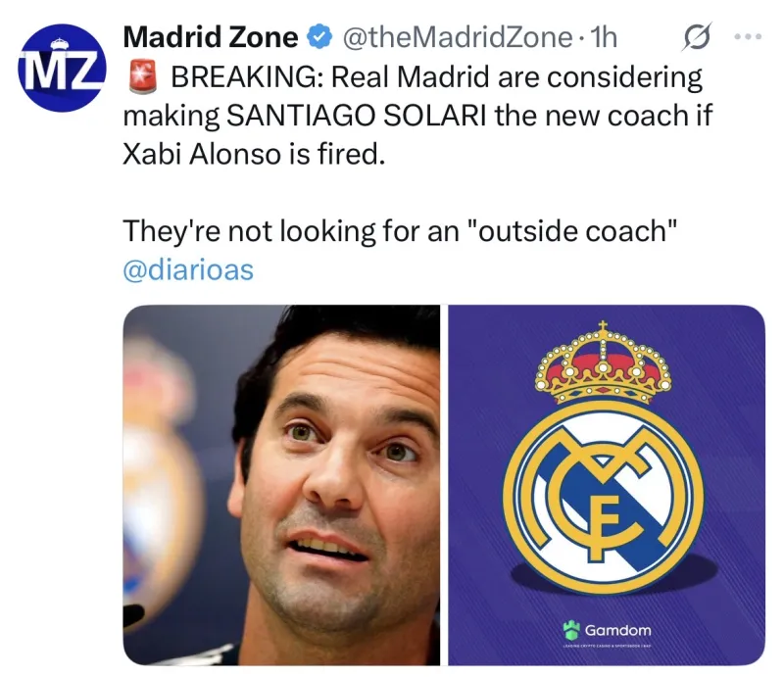Open the @theMadridZone handle link
This screenshot has width=784, height=677.
click(x=456, y=38)
